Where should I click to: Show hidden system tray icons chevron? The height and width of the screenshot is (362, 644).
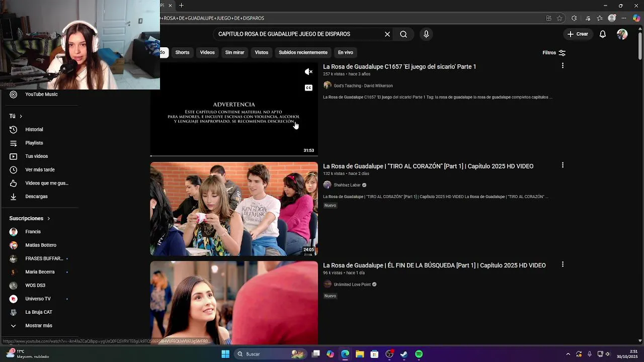coord(568,354)
